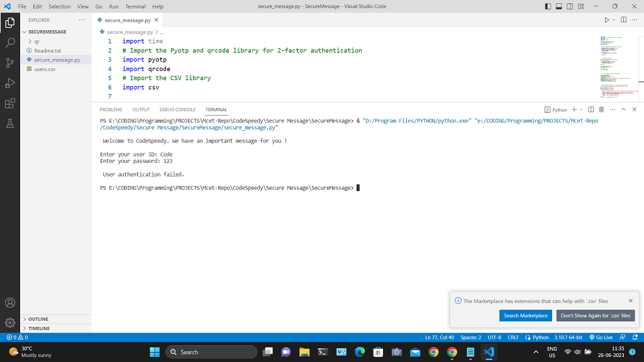This screenshot has width=644, height=362.
Task: Click Ln 77, Col 40 in status bar
Action: click(440, 337)
